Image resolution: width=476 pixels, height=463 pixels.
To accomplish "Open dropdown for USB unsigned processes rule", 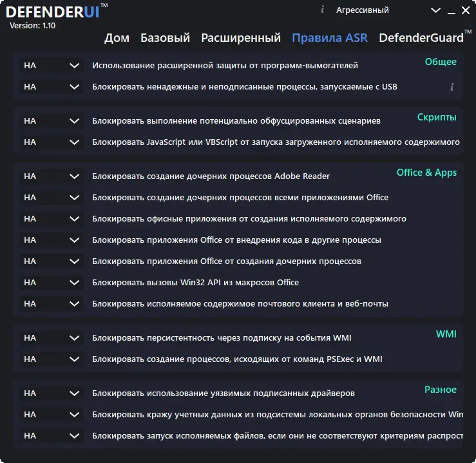I will point(52,87).
